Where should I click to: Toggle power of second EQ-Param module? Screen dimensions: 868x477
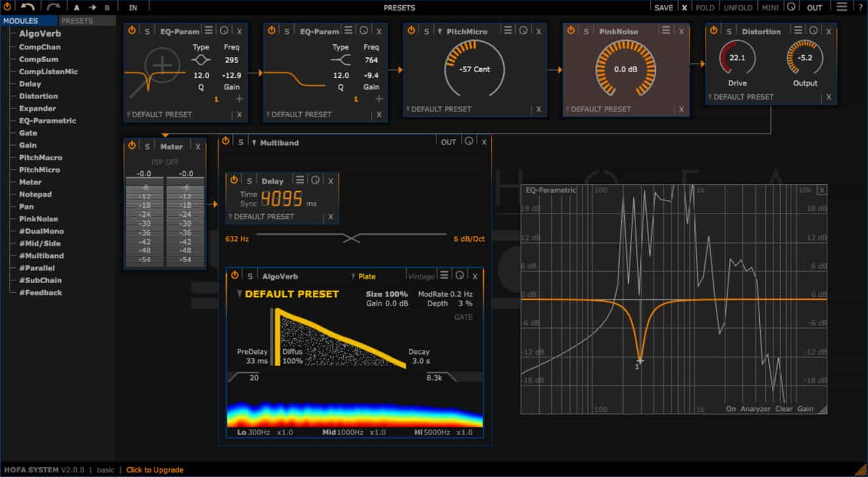click(x=272, y=31)
